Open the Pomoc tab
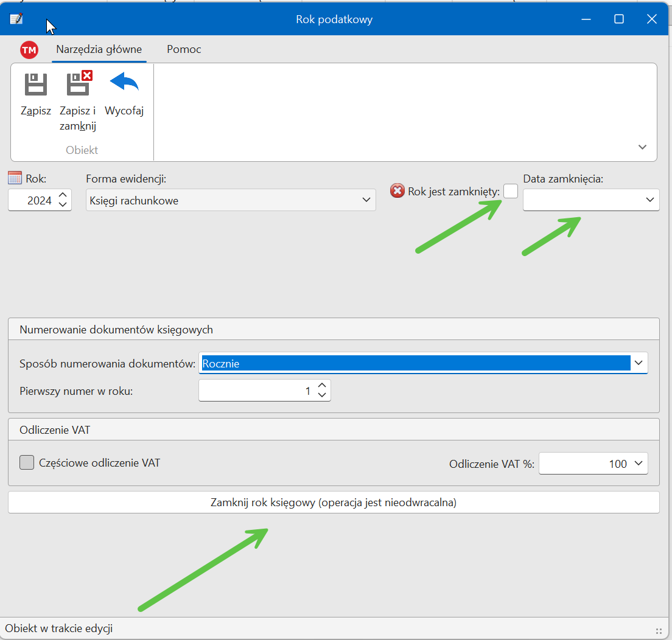This screenshot has width=672, height=640. click(184, 49)
